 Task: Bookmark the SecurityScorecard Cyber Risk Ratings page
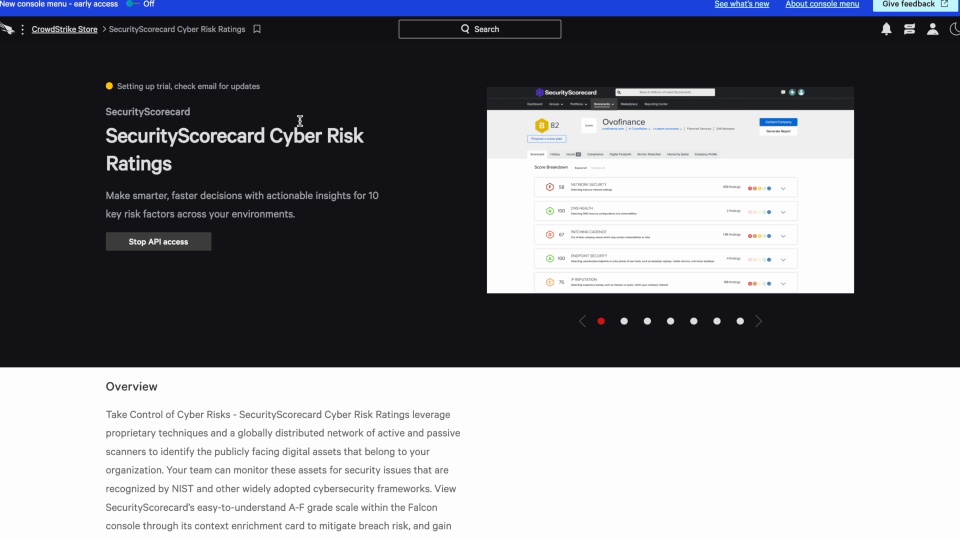click(257, 29)
